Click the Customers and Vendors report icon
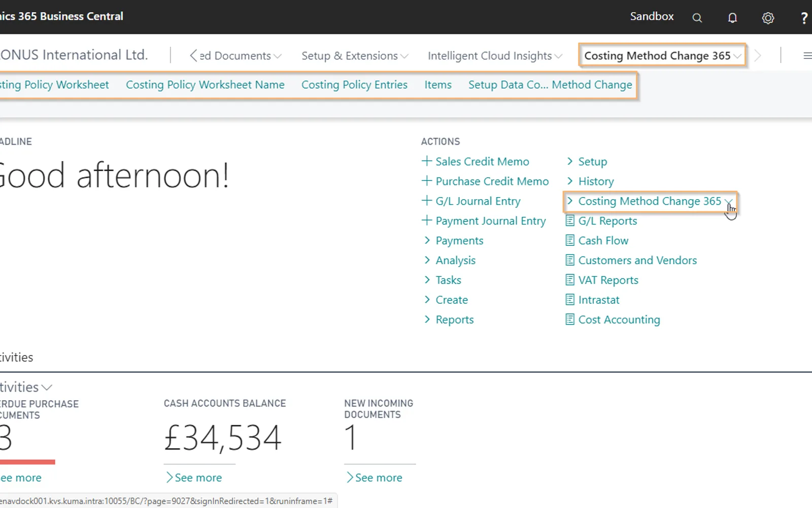The width and height of the screenshot is (812, 508). click(570, 261)
